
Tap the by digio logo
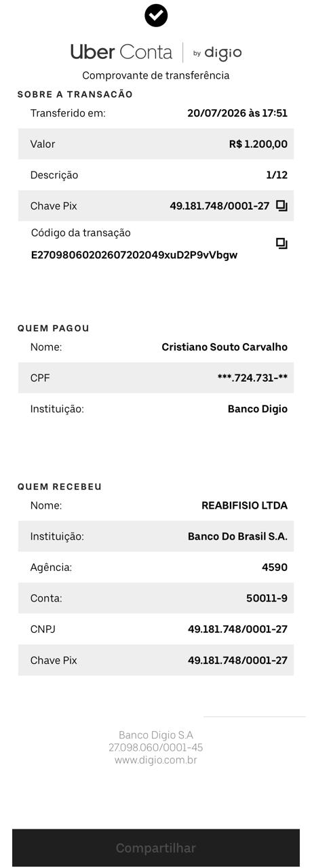click(217, 53)
